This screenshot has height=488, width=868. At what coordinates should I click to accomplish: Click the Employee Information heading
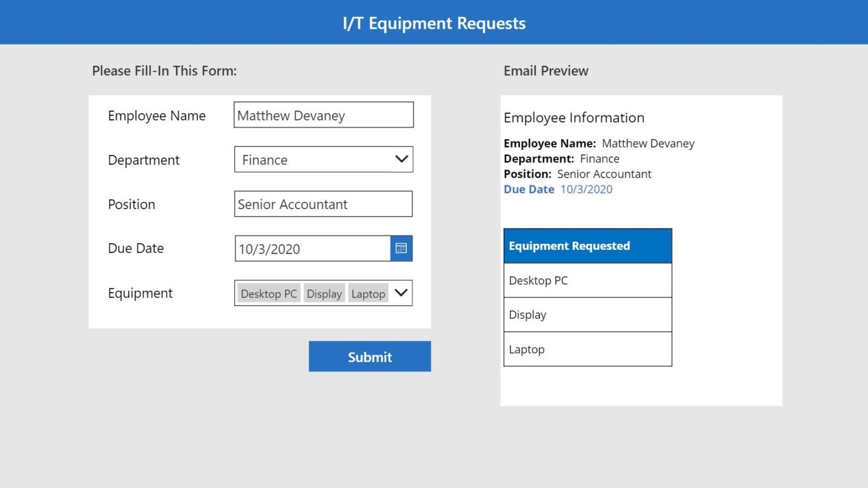click(574, 118)
